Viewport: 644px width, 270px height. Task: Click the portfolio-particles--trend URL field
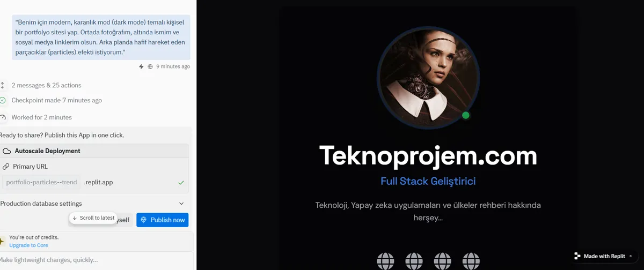41,182
